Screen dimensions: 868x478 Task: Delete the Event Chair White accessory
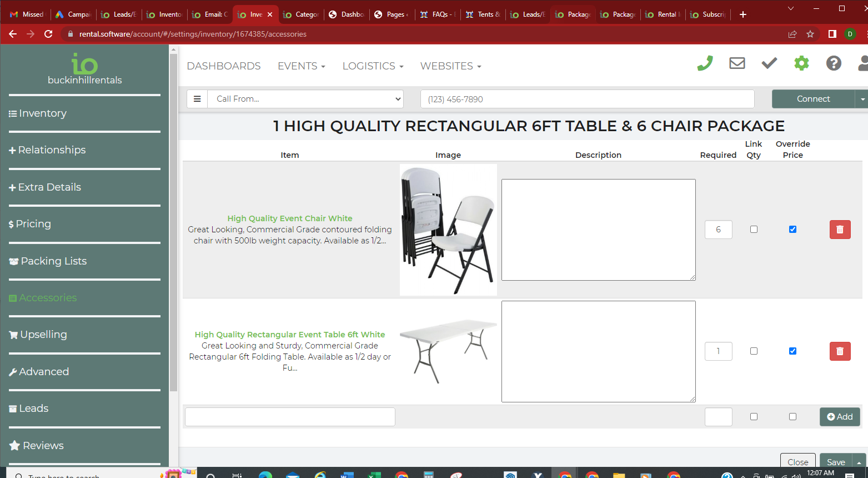tap(840, 230)
